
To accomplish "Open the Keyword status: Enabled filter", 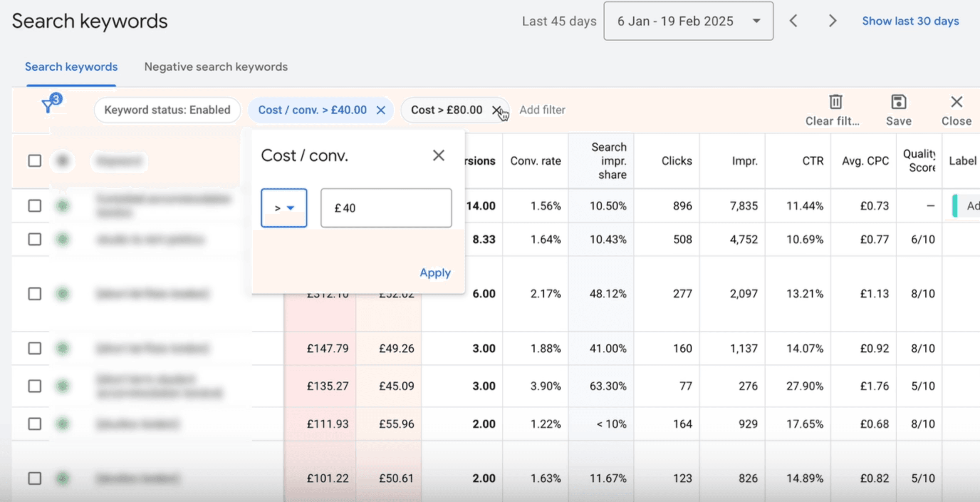I will 167,110.
